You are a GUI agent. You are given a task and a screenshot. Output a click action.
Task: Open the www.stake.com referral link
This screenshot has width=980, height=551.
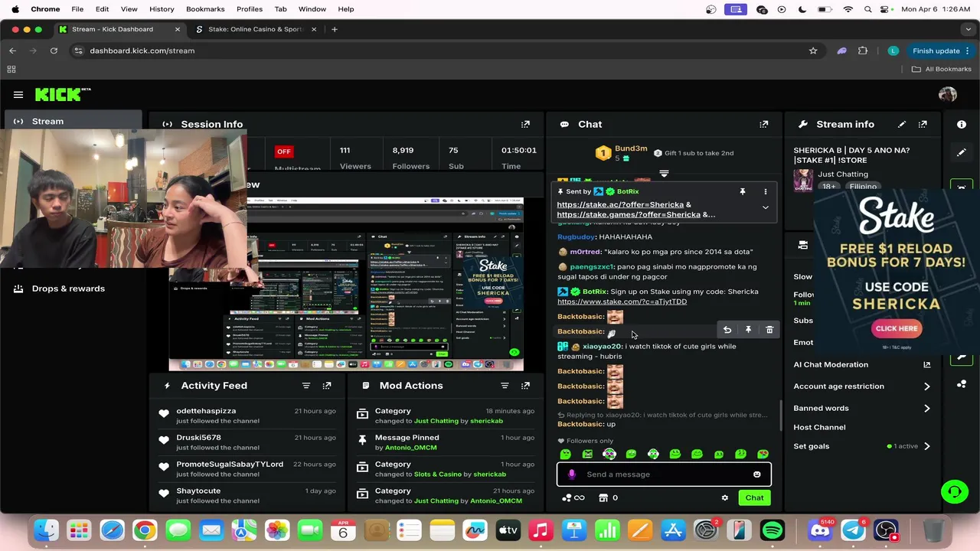coord(622,302)
